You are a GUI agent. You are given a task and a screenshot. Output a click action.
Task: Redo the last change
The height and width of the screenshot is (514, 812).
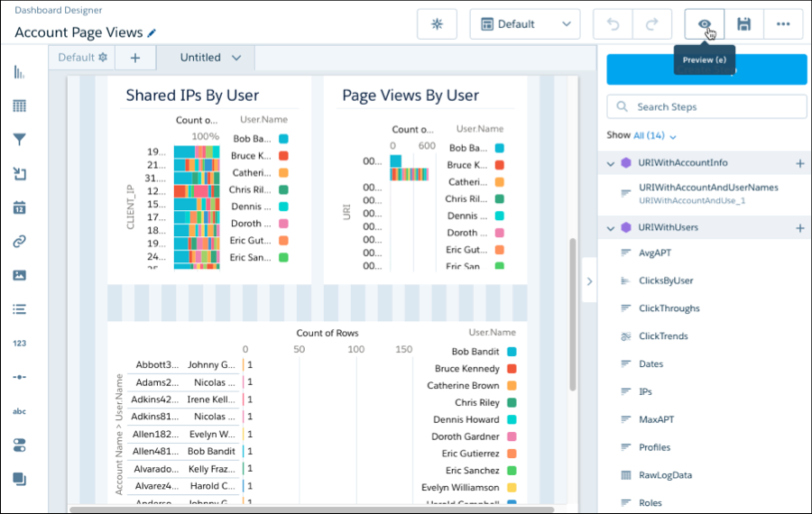coord(652,23)
